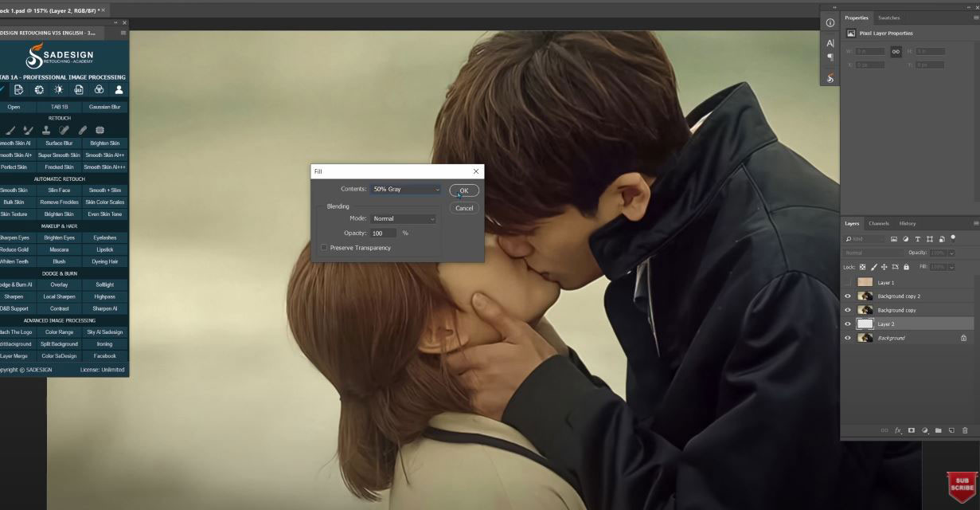Click the Local Sharpen button
Screen dimensions: 980x510
point(60,296)
